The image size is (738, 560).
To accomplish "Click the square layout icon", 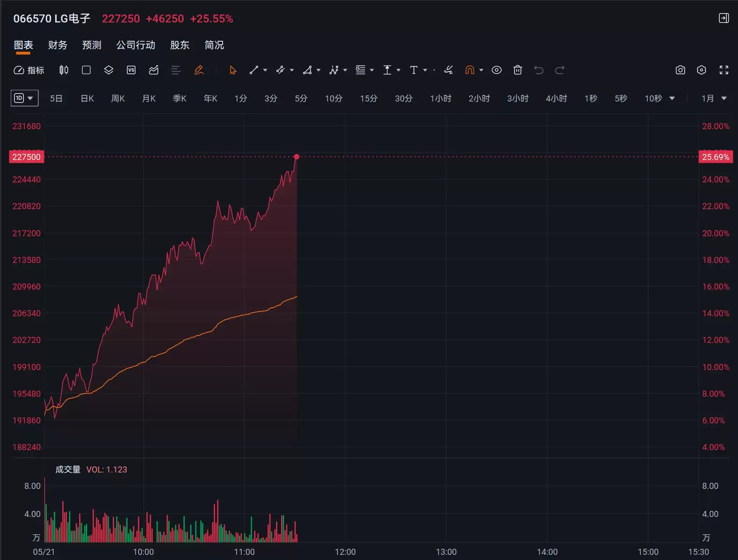I will [x=86, y=70].
